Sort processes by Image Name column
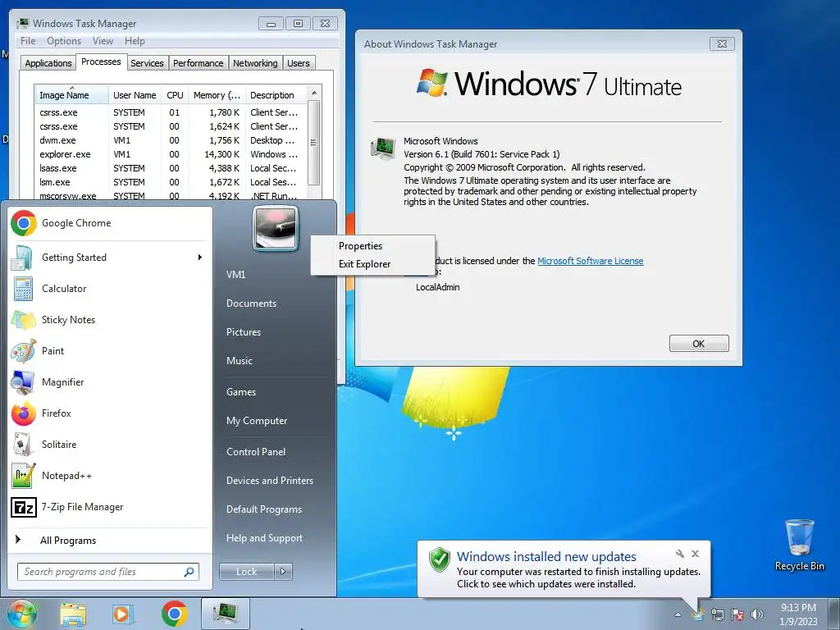 (x=71, y=95)
